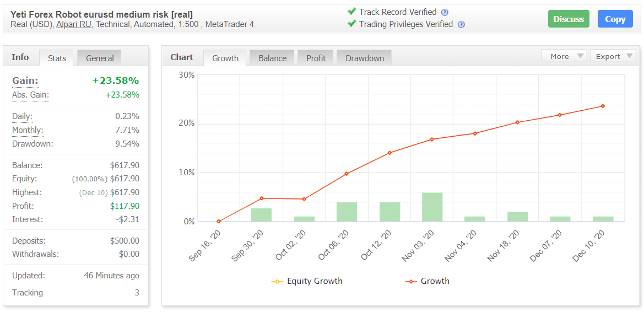The width and height of the screenshot is (644, 312).
Task: Click the Dec 10 '20 growth data point
Action: coord(603,106)
